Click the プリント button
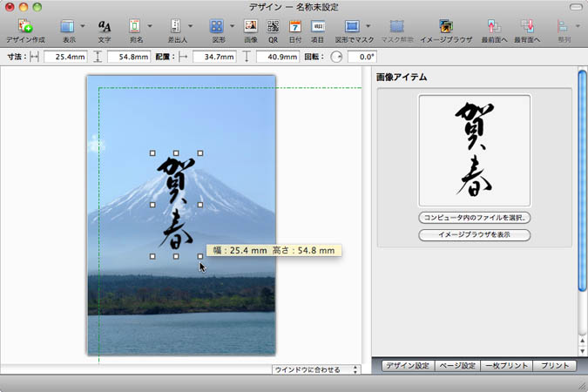The height and width of the screenshot is (392, 588). tap(554, 367)
